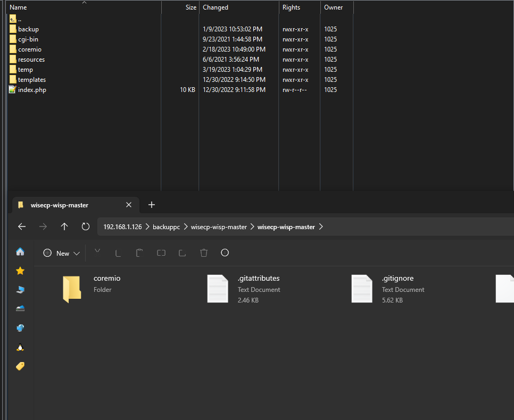514x420 pixels.
Task: Click the Delete trash can icon
Action: coord(204,253)
